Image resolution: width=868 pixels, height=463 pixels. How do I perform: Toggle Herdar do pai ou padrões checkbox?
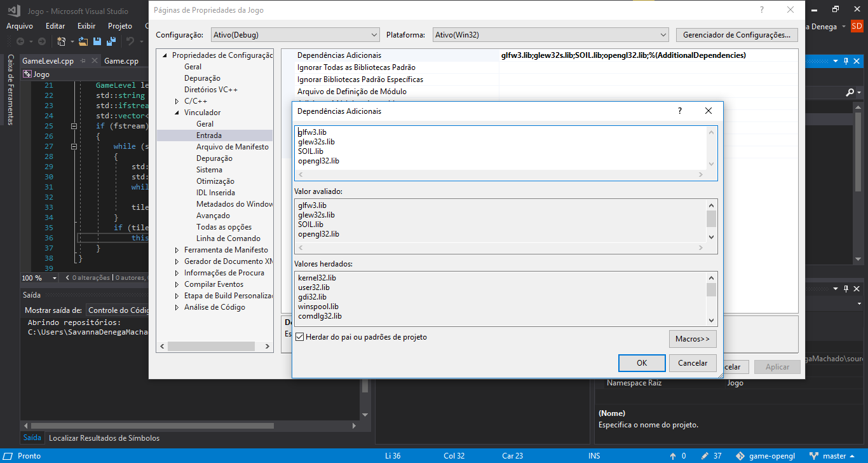(x=300, y=337)
